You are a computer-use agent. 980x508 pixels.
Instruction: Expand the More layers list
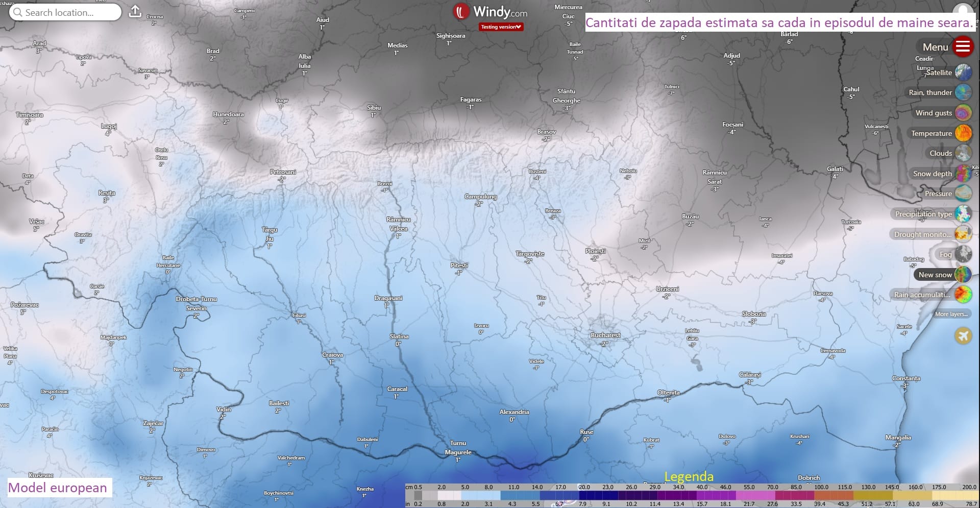tap(951, 314)
